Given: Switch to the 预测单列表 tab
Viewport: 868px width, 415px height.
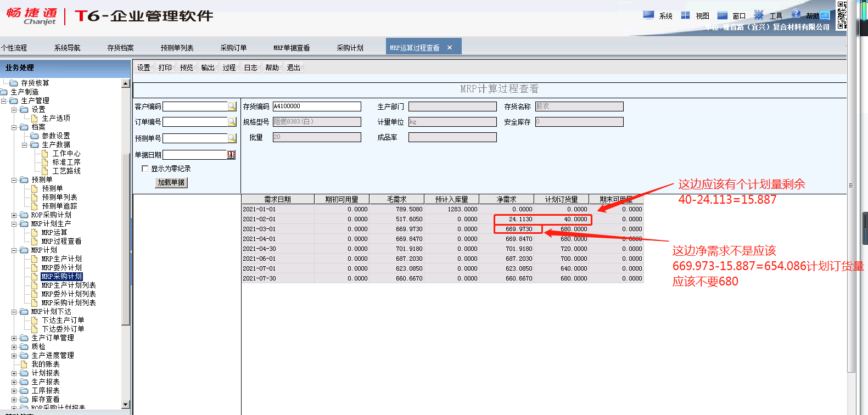Looking at the screenshot, I should pyautogui.click(x=177, y=48).
